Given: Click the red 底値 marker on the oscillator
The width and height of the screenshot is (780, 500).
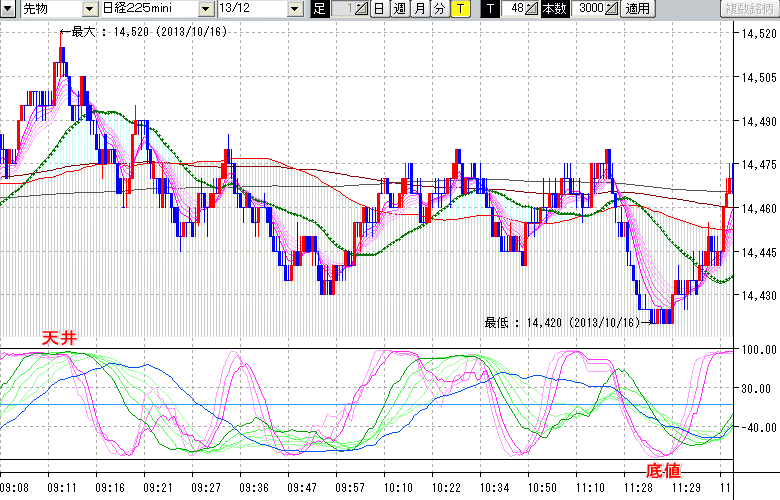Looking at the screenshot, I should 661,469.
